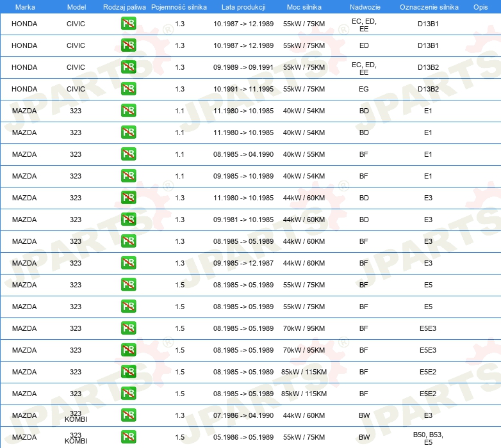Click petrol icon in the 07.1986 Mazda 323 Kombi row
Image resolution: width=501 pixels, height=448 pixels.
(x=128, y=415)
